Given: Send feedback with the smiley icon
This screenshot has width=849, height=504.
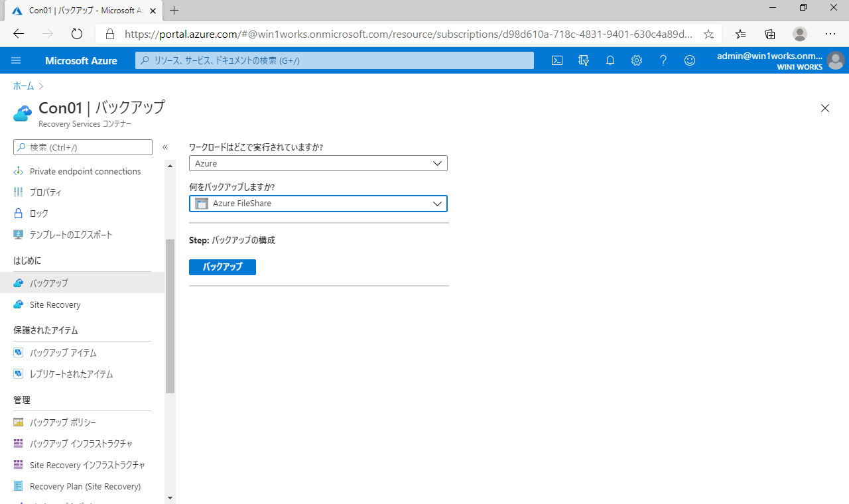Looking at the screenshot, I should pyautogui.click(x=690, y=60).
